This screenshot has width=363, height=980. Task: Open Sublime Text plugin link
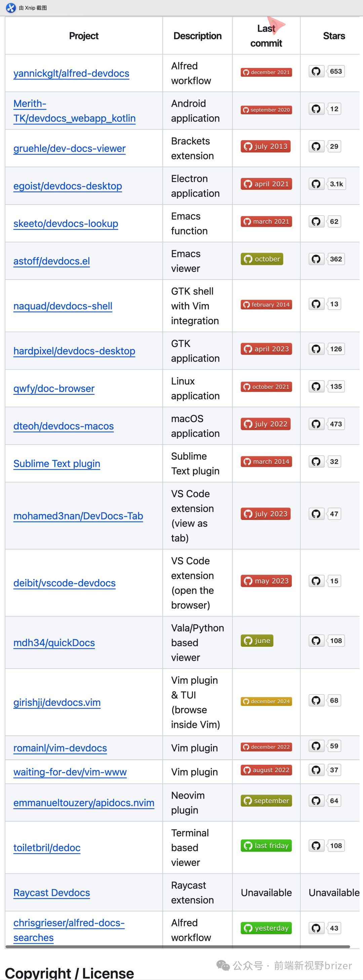57,464
